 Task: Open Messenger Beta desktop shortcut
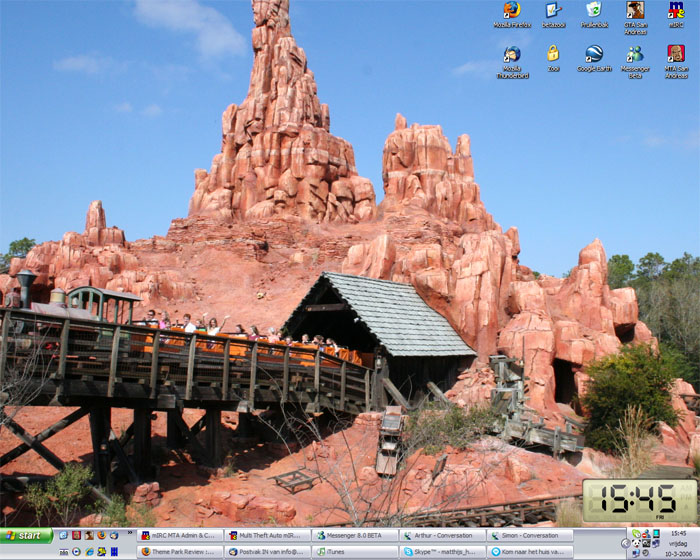coord(635,62)
